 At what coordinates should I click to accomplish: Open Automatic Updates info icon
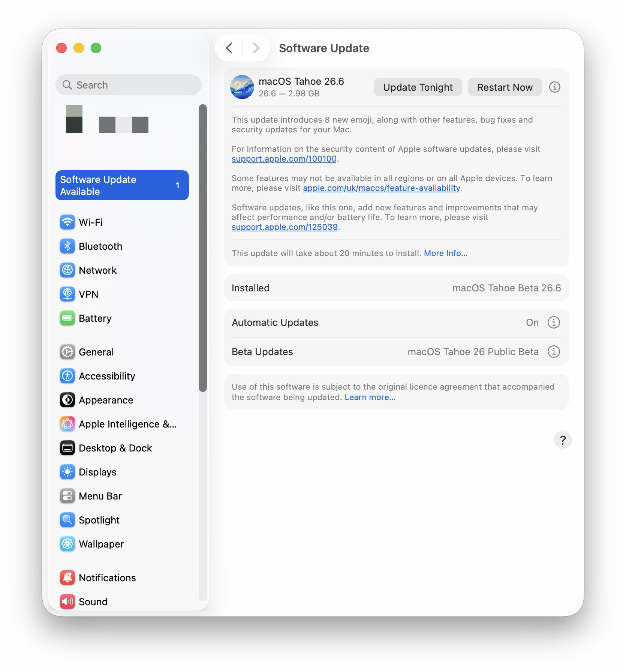pyautogui.click(x=554, y=322)
